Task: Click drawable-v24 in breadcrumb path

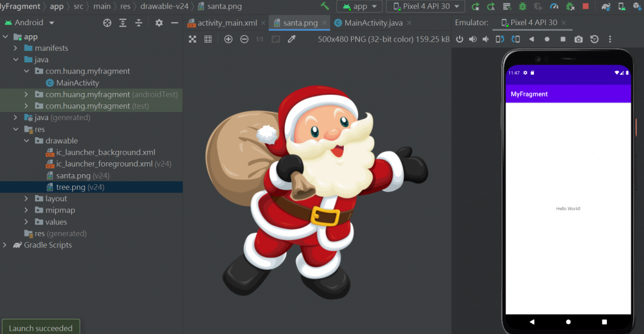Action: coord(164,6)
